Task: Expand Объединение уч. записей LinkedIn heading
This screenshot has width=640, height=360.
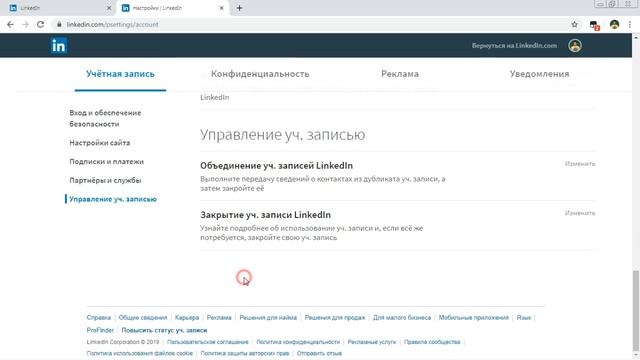Action: pos(276,166)
